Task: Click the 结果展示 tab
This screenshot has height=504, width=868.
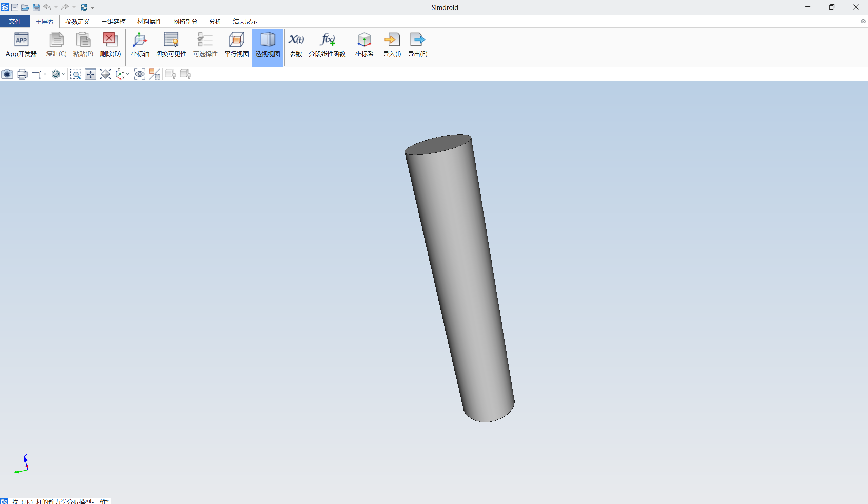Action: pyautogui.click(x=245, y=21)
